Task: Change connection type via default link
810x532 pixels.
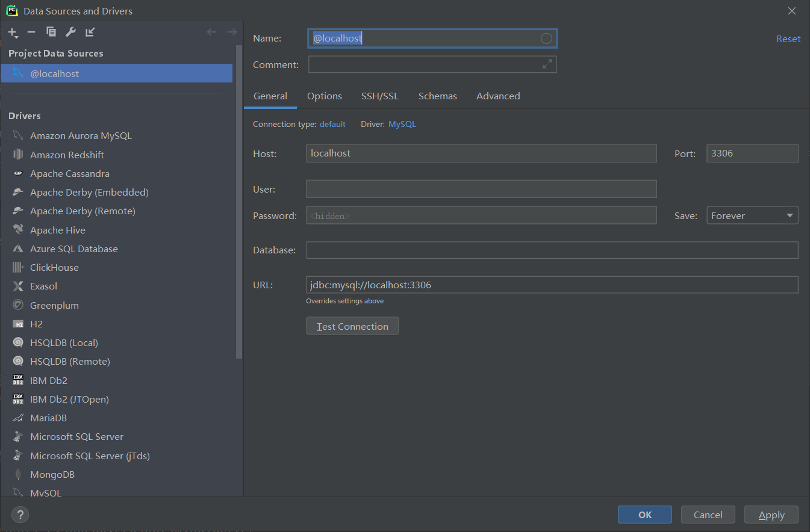Action: click(x=332, y=124)
